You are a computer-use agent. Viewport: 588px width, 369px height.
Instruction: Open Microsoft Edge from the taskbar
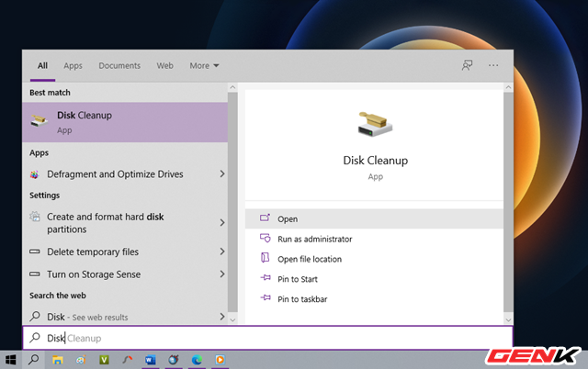197,359
